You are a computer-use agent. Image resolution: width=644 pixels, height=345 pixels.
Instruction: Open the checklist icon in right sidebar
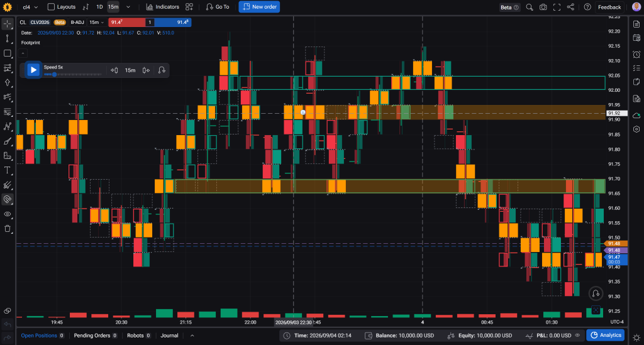(x=636, y=68)
